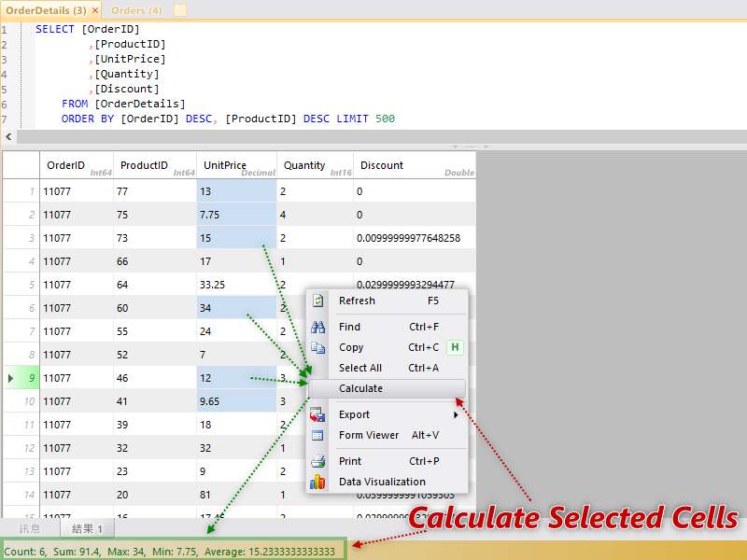Click the editor horizontal scrollbar track

381,136
